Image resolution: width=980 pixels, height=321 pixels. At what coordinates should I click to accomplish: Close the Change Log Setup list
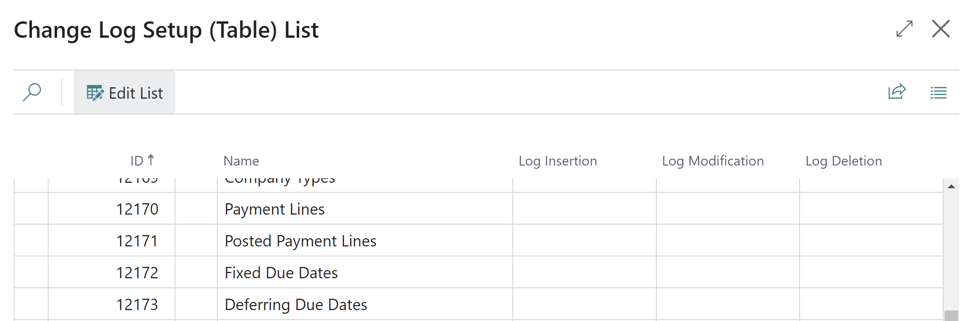(941, 29)
